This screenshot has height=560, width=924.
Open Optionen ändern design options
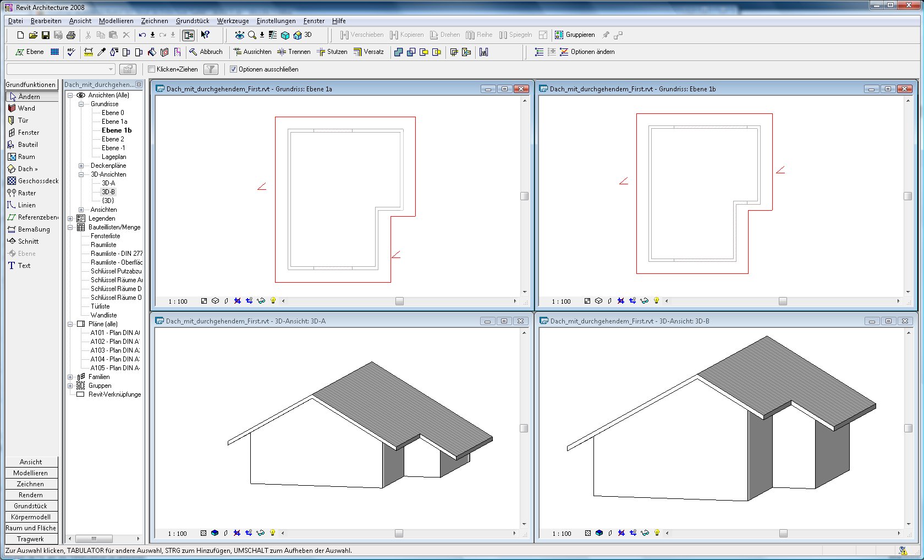[x=587, y=52]
